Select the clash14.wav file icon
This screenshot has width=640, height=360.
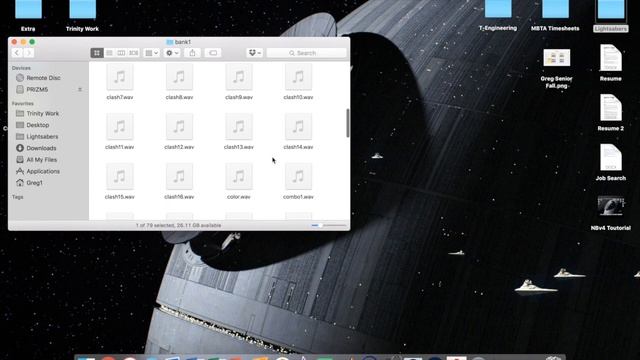pyautogui.click(x=298, y=127)
